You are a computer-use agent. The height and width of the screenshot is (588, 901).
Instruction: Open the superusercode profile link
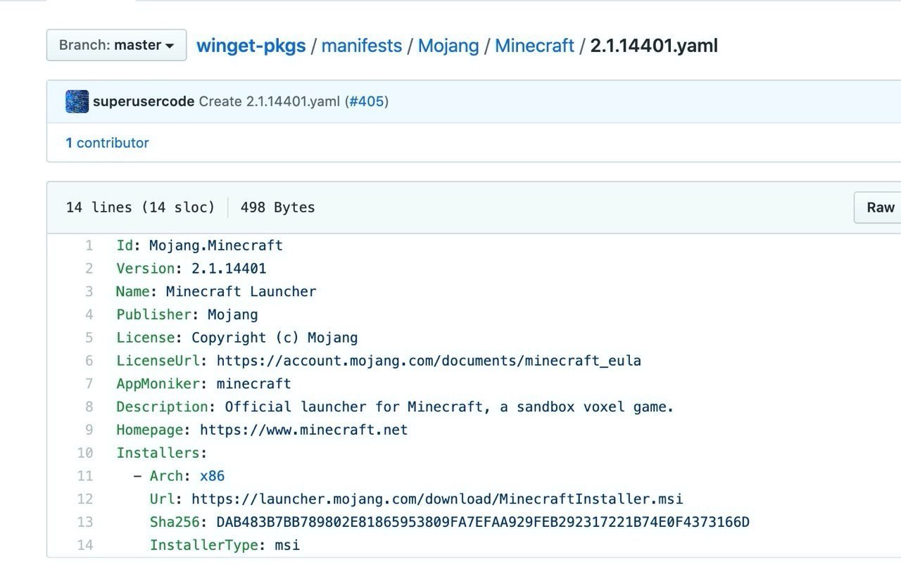[x=144, y=101]
